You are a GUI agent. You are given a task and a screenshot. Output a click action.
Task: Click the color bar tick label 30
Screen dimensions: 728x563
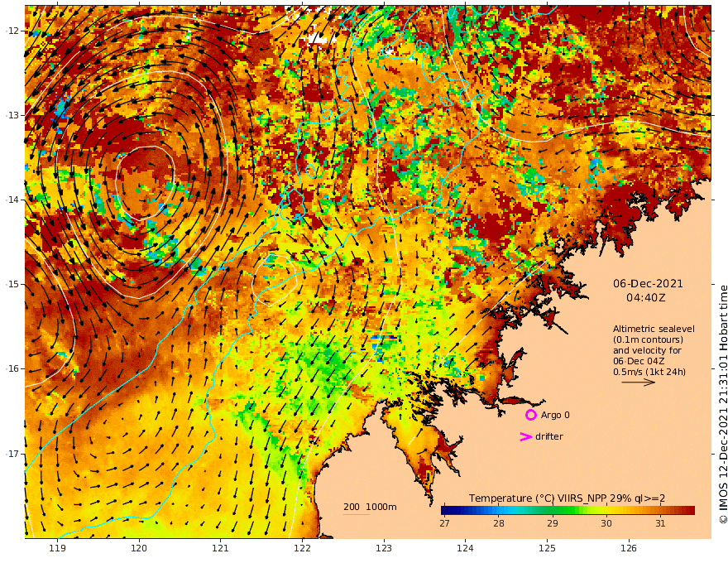click(606, 523)
